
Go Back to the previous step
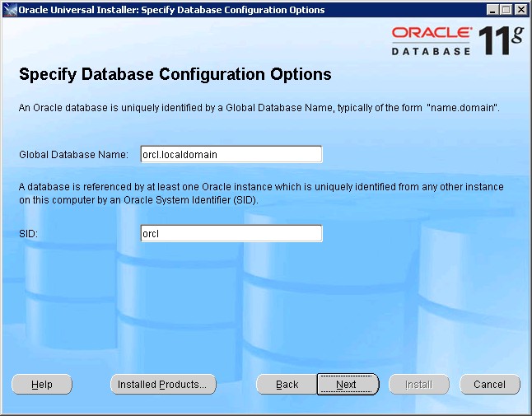click(x=287, y=385)
